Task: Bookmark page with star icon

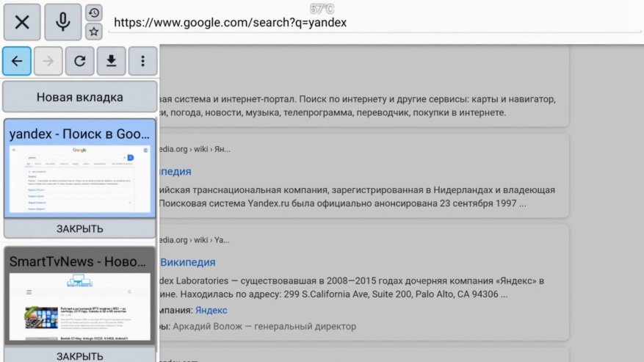Action: (x=94, y=32)
